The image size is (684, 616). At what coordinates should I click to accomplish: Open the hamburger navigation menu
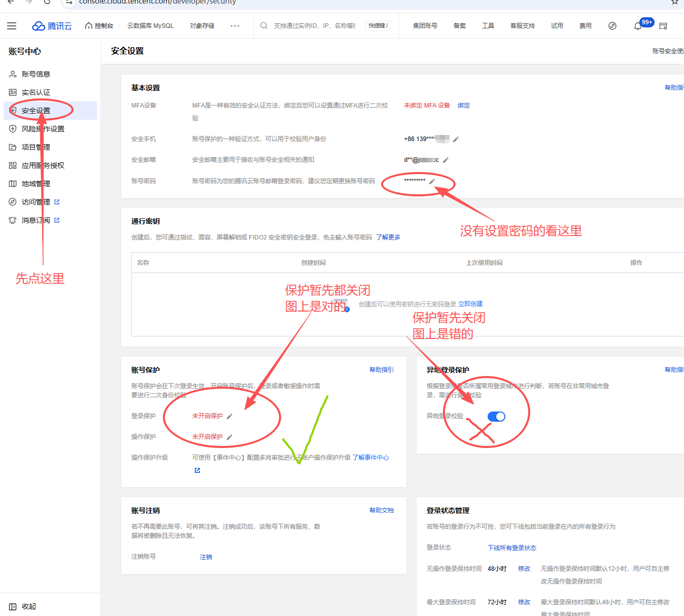[12, 26]
